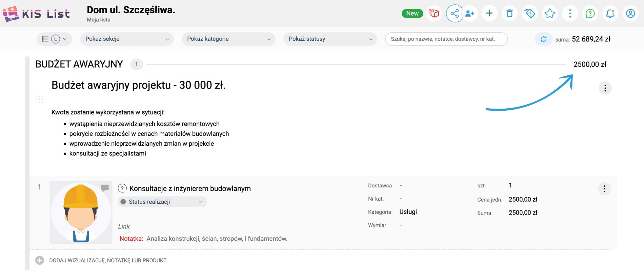Click the add user icon
Image resolution: width=644 pixels, height=278 pixels.
(470, 14)
